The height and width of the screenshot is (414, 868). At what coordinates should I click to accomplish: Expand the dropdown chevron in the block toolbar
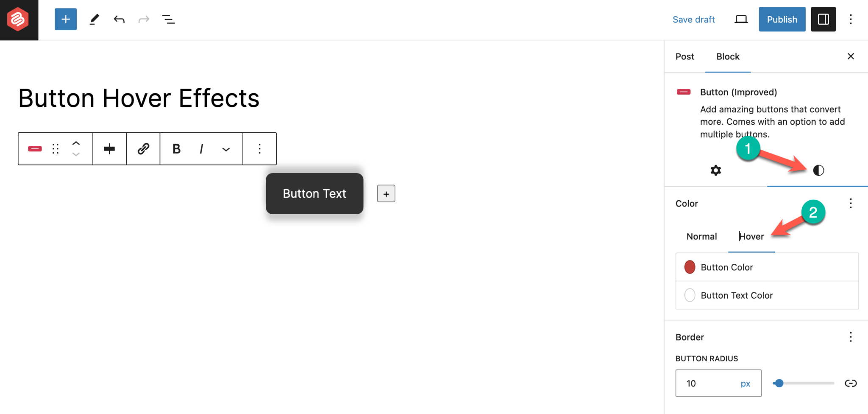point(226,148)
